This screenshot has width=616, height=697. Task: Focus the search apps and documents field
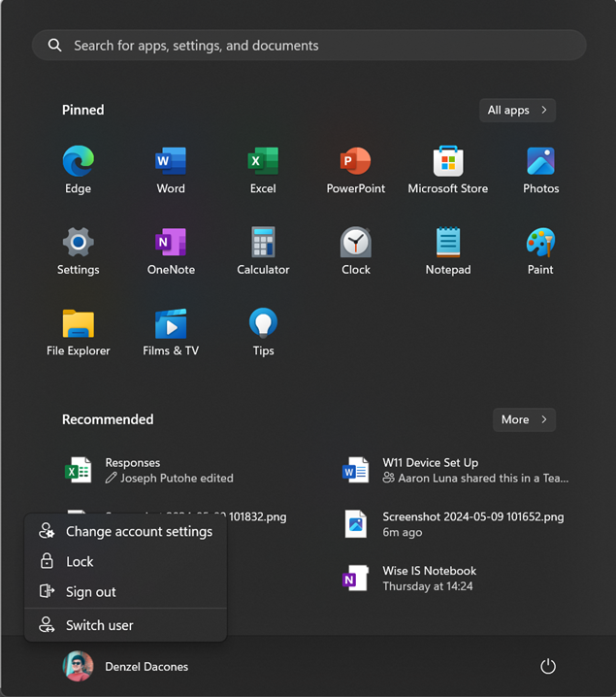(309, 45)
